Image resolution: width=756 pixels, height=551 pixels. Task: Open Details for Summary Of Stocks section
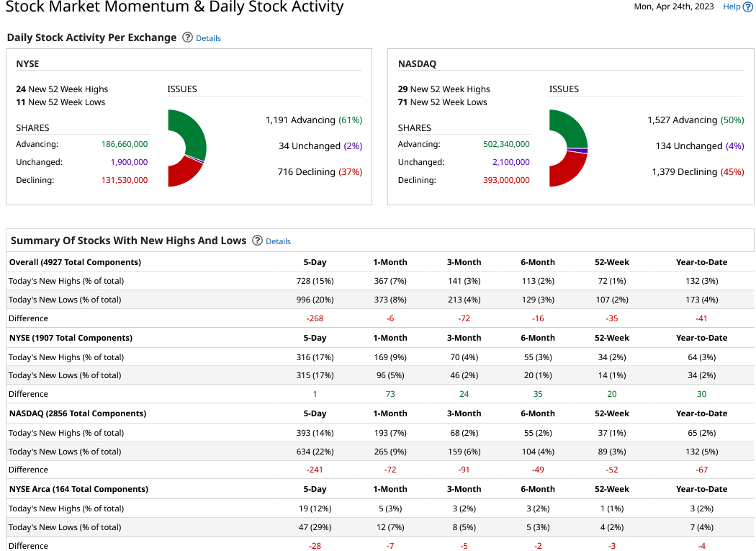point(278,241)
